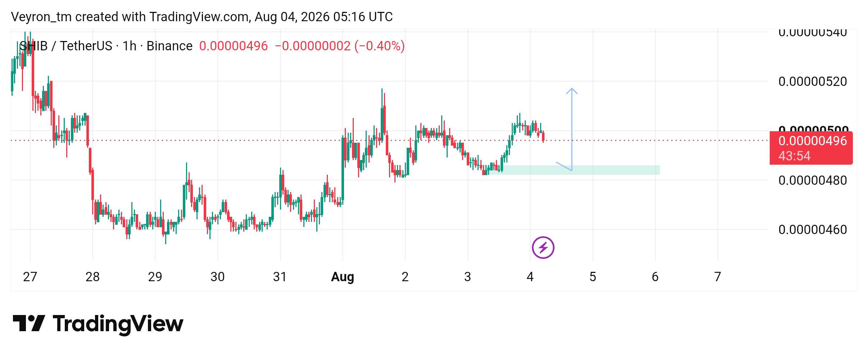Click the 31 date label on time axis
The image size is (868, 356).
click(x=280, y=277)
